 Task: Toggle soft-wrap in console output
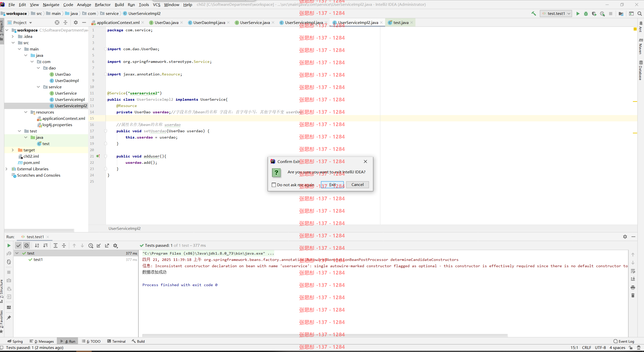pos(633,271)
